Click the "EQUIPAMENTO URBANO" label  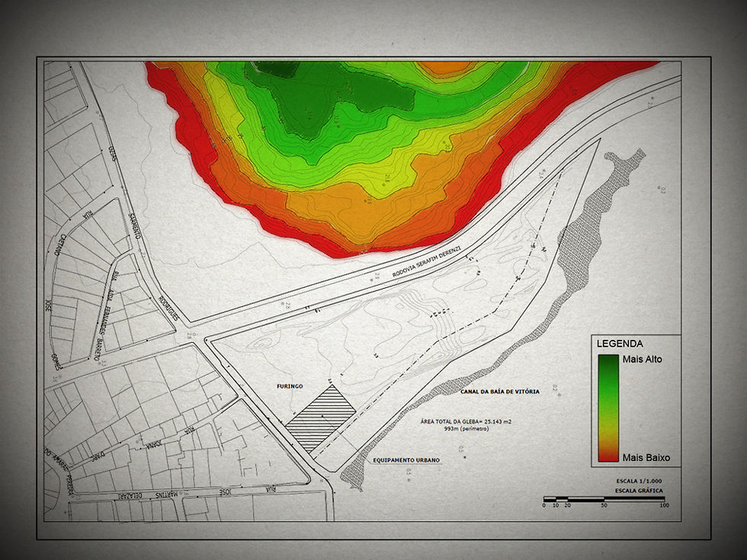pos(406,460)
